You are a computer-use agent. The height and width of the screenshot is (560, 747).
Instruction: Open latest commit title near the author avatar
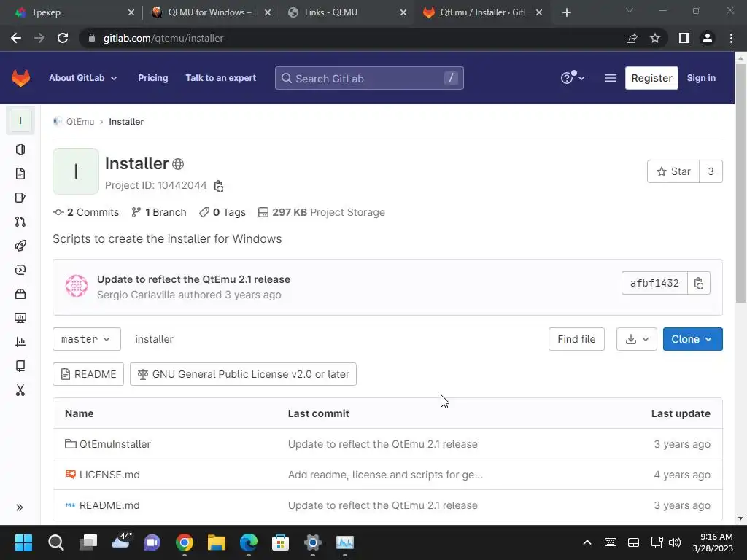(193, 279)
